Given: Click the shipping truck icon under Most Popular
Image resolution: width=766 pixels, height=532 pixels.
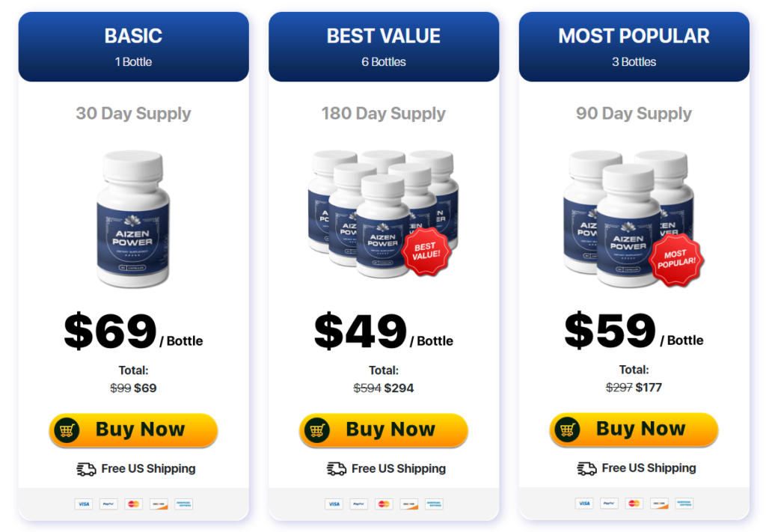Looking at the screenshot, I should pos(586,468).
